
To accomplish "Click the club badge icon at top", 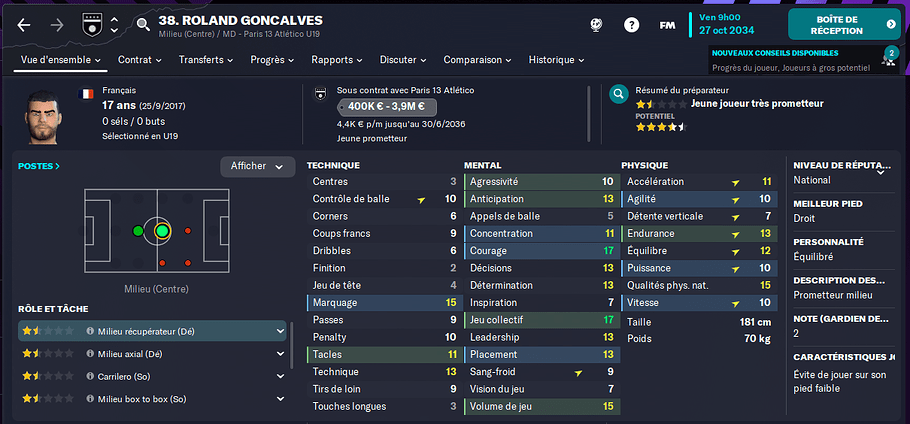I will click(92, 24).
